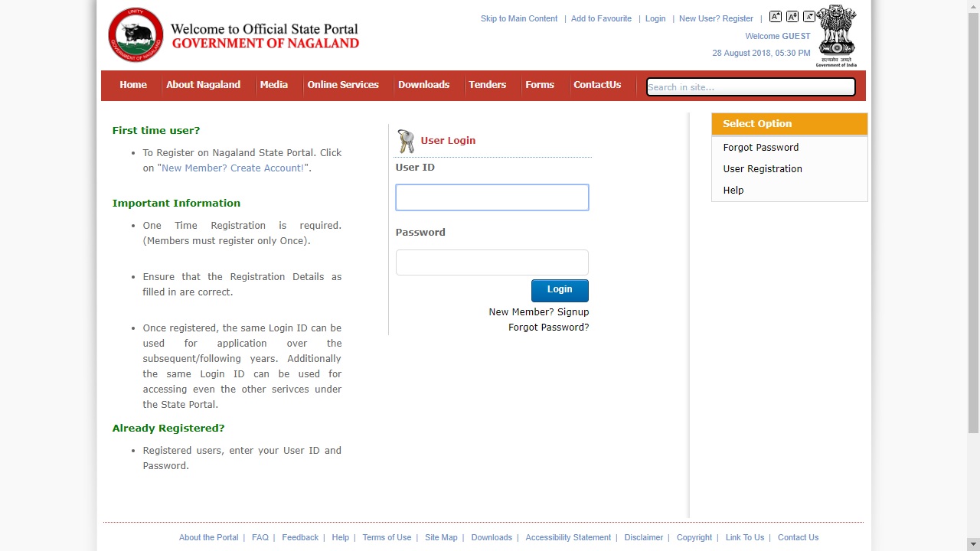The image size is (980, 551).
Task: Click the increase font size icon
Action: [775, 16]
